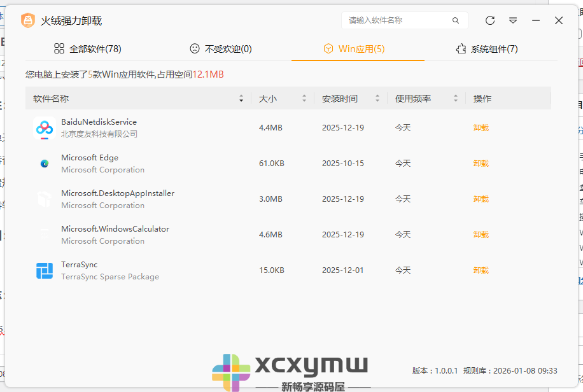The image size is (583, 392).
Task: Click the sort arrows on 安装时间 column
Action: pyautogui.click(x=377, y=97)
